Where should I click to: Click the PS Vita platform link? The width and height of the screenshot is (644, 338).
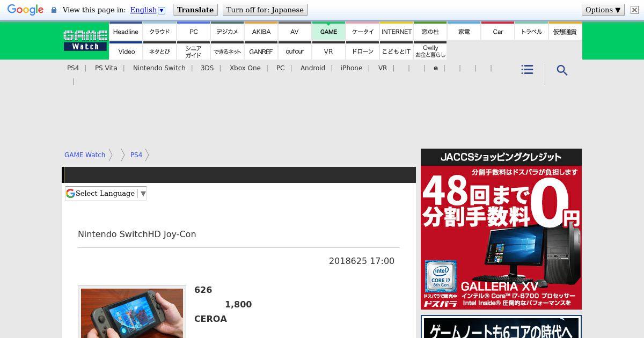106,68
